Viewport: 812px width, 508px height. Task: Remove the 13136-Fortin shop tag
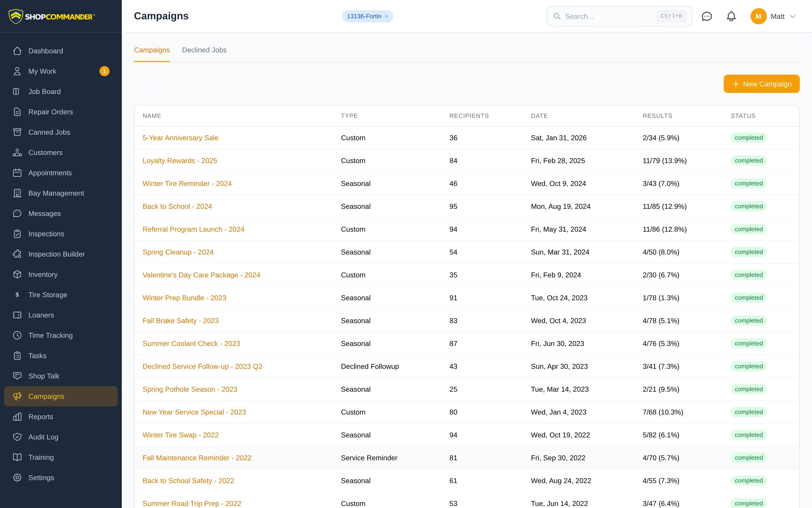pyautogui.click(x=386, y=17)
